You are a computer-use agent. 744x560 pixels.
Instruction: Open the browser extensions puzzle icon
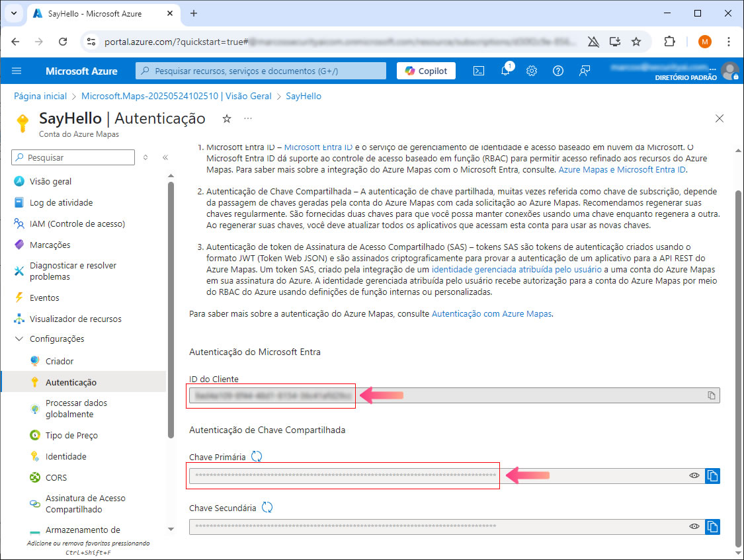[669, 42]
